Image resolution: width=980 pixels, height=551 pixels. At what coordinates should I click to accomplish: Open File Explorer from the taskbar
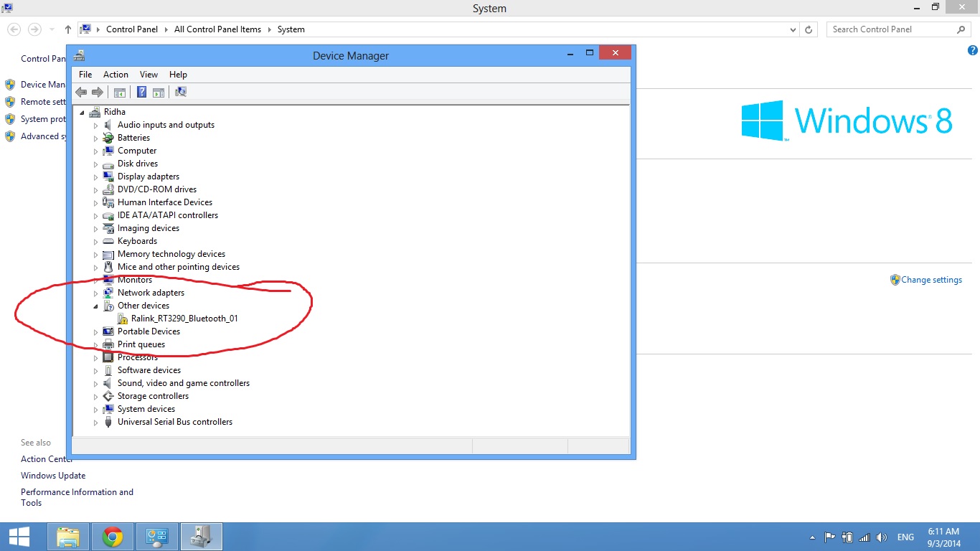[x=68, y=537]
